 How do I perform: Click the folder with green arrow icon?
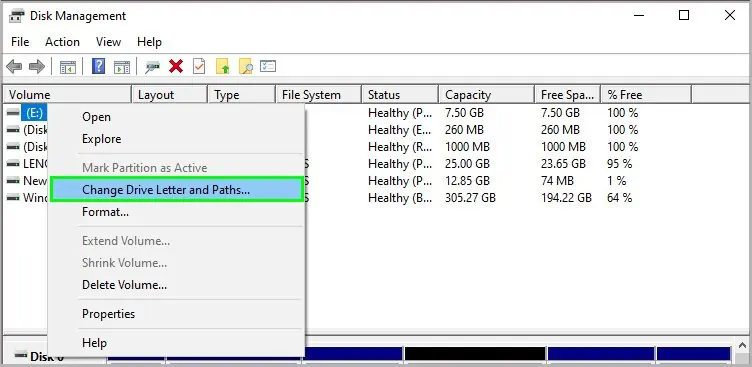tap(223, 66)
